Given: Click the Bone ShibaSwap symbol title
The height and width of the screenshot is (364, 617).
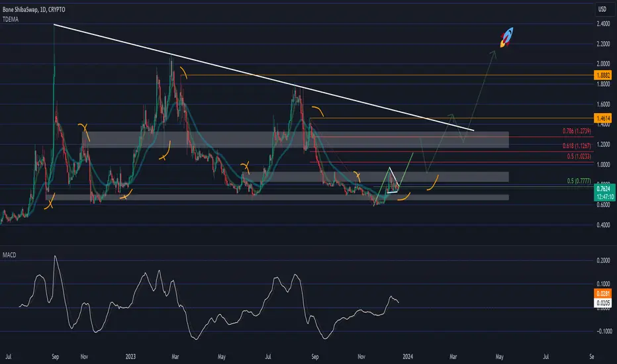Looking at the screenshot, I should click(x=34, y=9).
